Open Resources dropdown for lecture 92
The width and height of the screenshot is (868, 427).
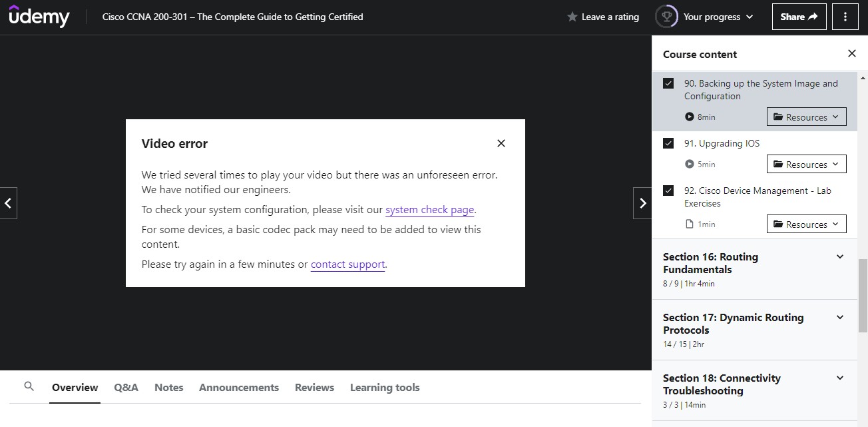[x=807, y=224]
